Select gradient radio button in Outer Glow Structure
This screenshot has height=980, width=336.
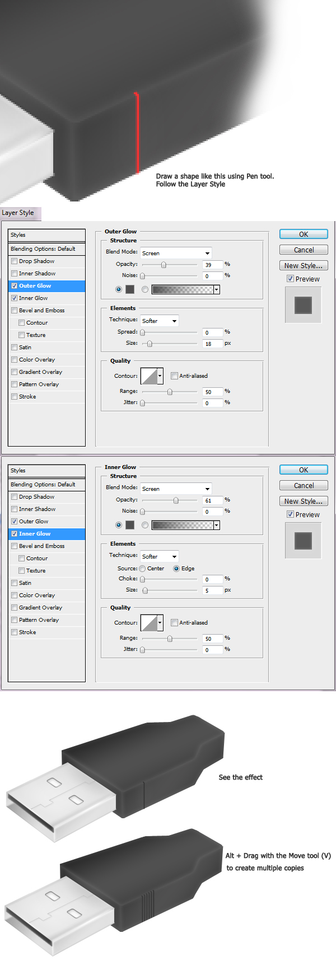pyautogui.click(x=145, y=289)
